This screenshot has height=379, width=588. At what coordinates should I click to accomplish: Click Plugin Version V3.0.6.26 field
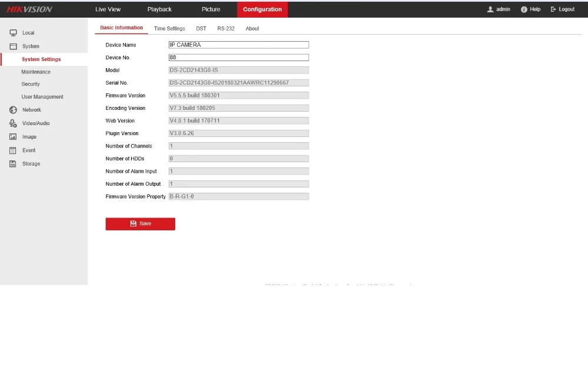[239, 133]
